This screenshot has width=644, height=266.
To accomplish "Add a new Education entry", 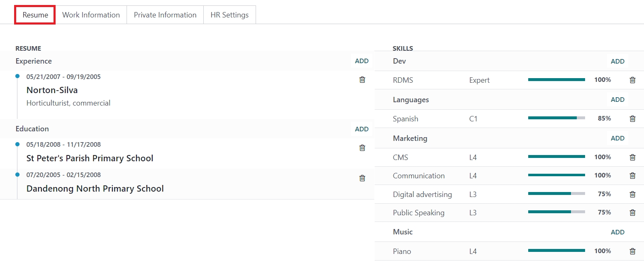I will point(361,129).
